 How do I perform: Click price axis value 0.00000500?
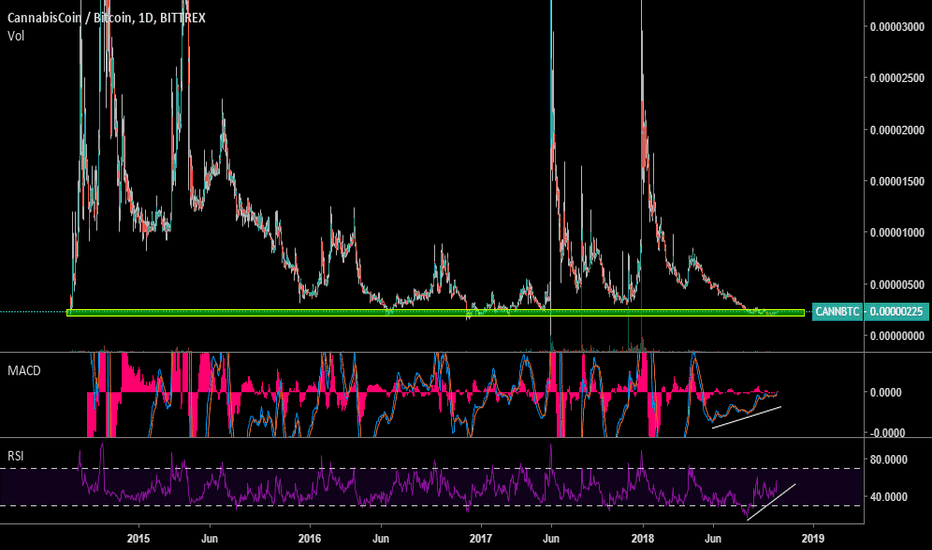pyautogui.click(x=897, y=284)
